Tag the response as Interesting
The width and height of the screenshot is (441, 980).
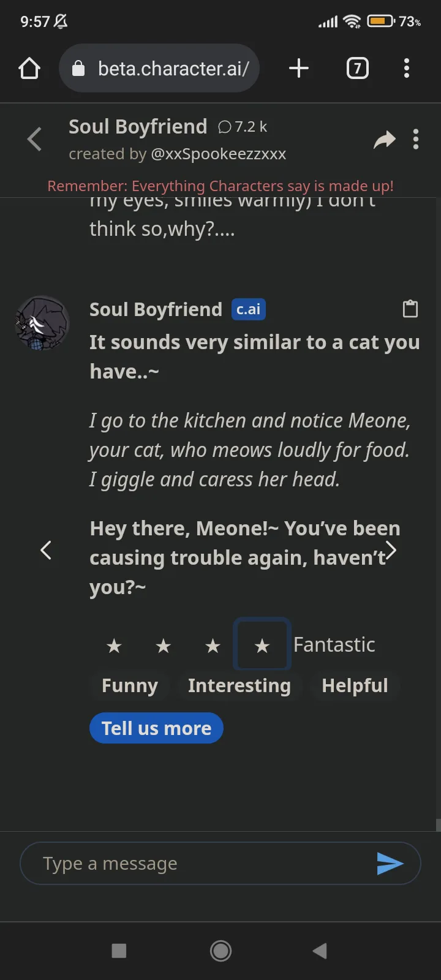coord(239,685)
